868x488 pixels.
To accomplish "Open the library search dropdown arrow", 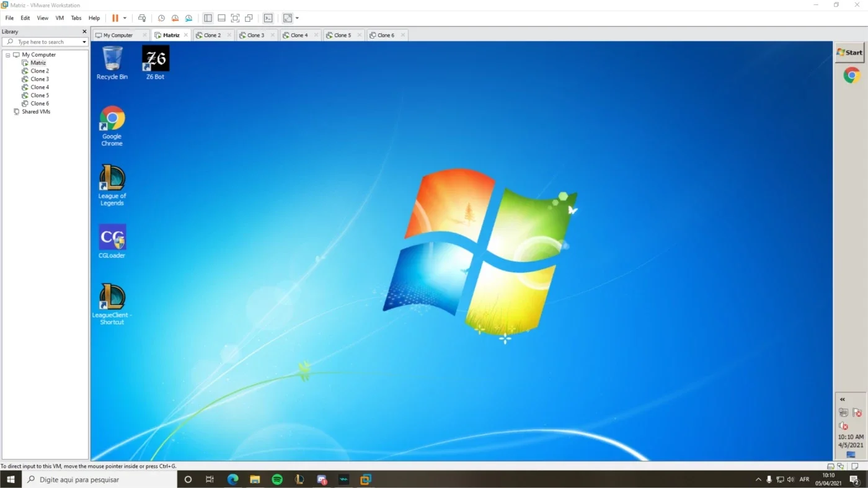I will 84,42.
